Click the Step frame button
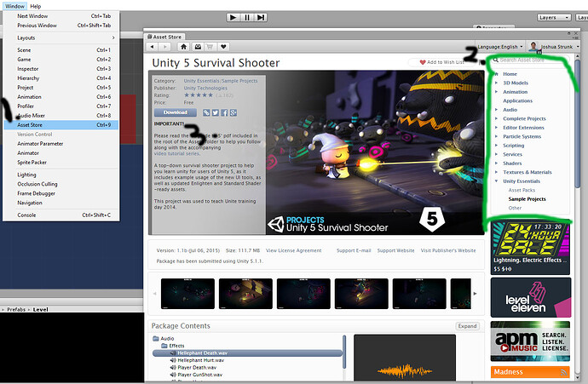 pyautogui.click(x=261, y=17)
